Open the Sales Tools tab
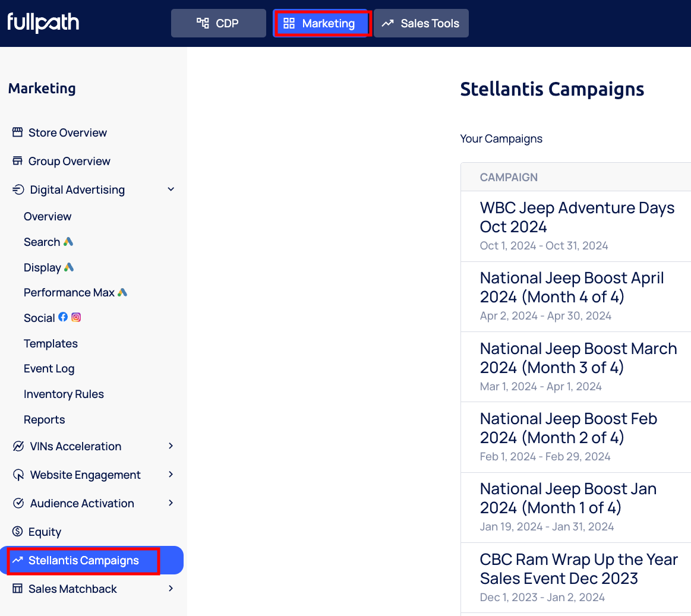Viewport: 691px width, 616px height. (421, 23)
